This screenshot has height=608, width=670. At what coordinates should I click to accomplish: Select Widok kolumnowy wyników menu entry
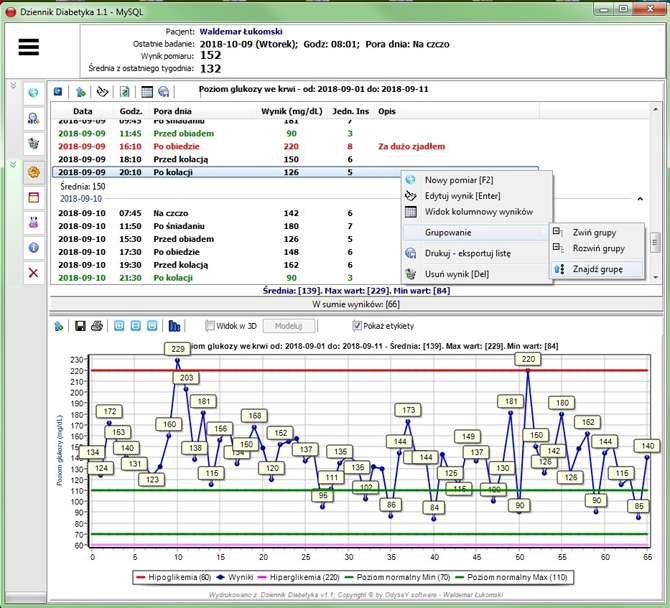(477, 211)
